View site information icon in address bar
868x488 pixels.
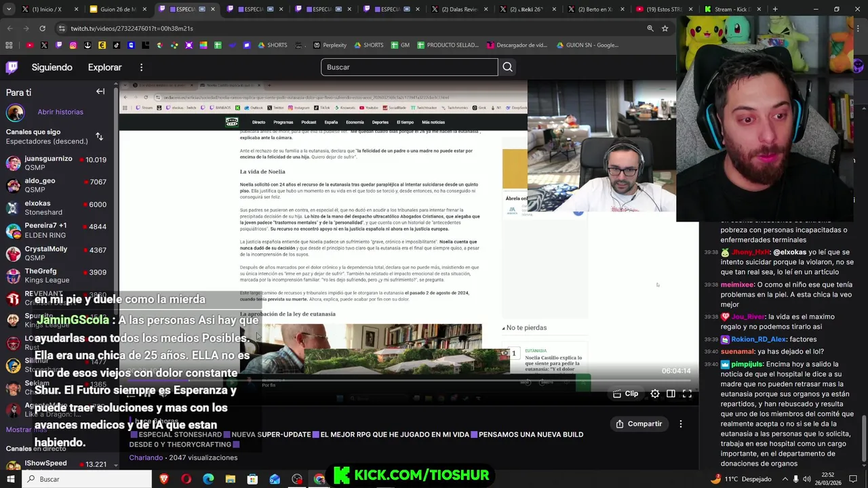click(62, 28)
